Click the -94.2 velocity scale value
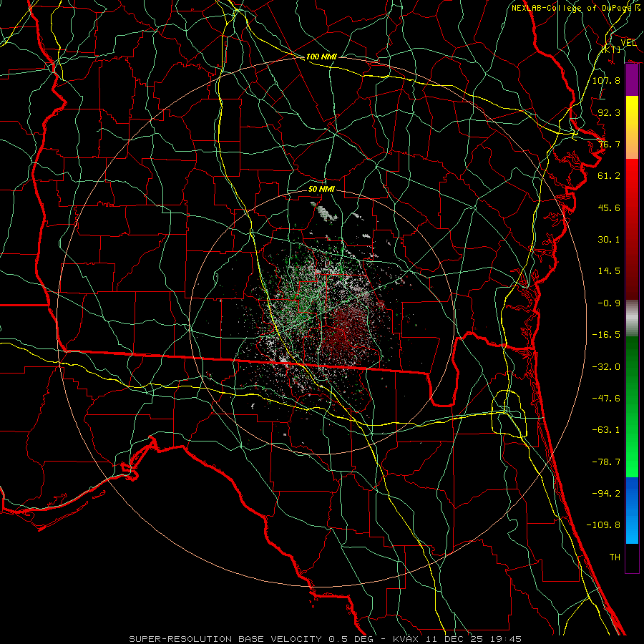This screenshot has height=644, width=644. click(606, 494)
